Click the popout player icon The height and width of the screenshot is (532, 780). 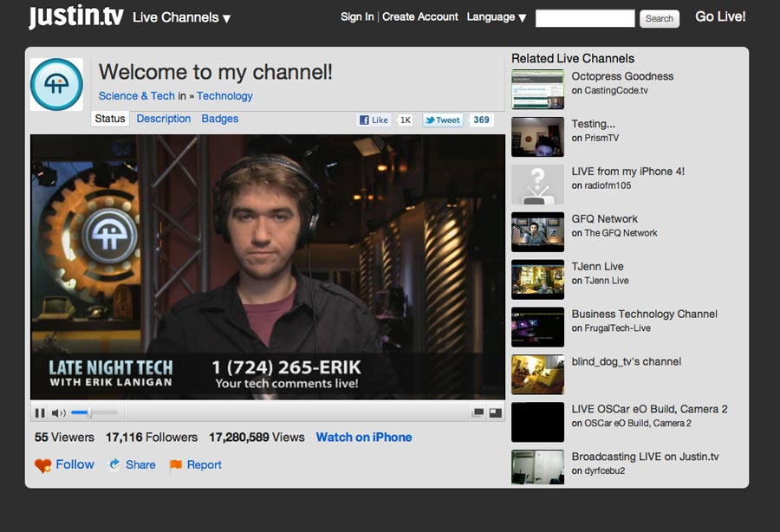[478, 412]
